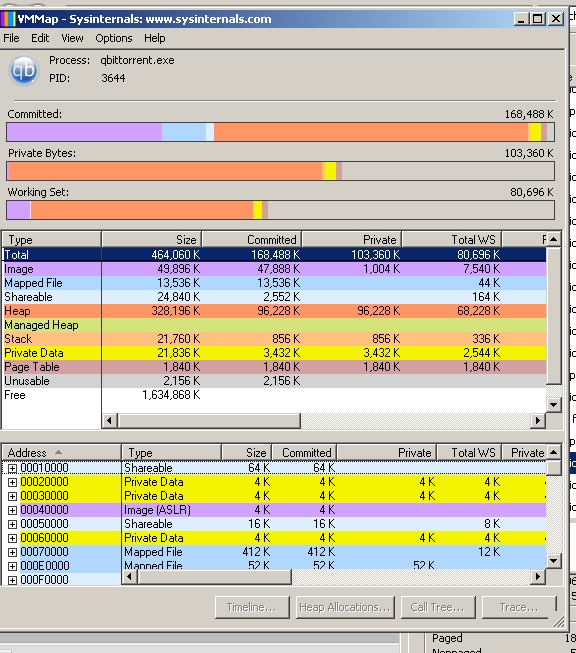Click the Image (ASLR) type cell

(x=157, y=510)
